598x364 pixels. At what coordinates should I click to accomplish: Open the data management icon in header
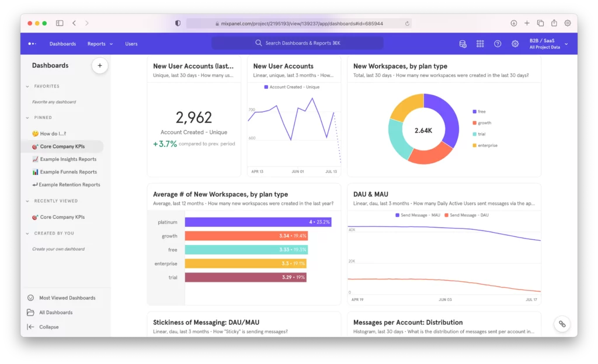(463, 44)
